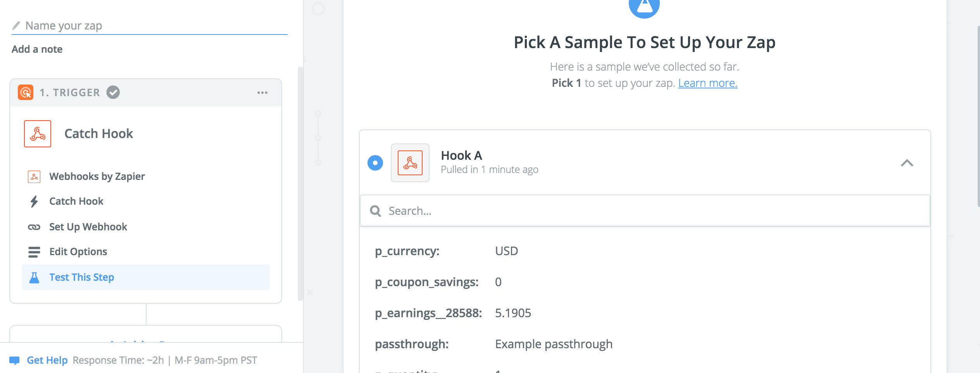Click the trigger completed checkmark icon
This screenshot has width=980, height=373.
(x=113, y=92)
